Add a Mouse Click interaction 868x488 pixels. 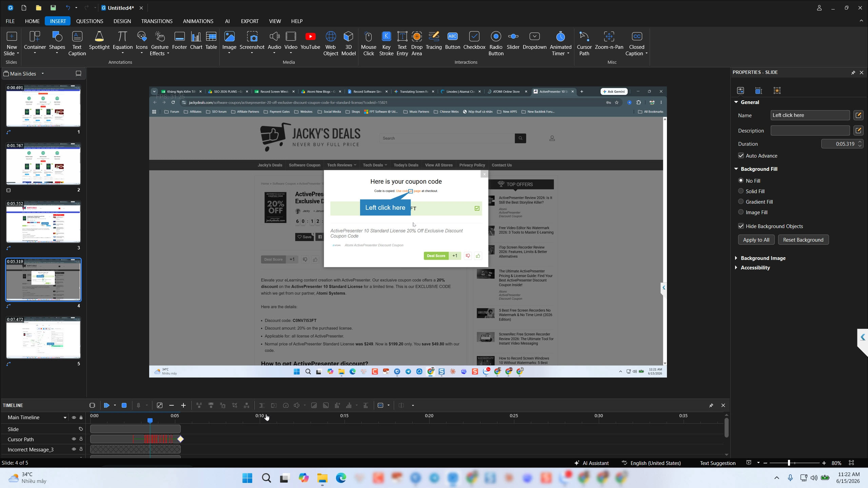pos(369,43)
